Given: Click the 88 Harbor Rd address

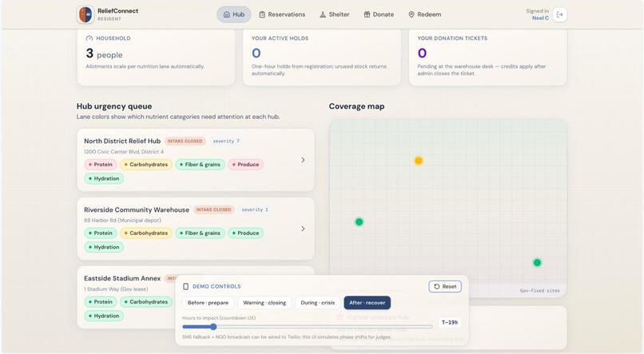Looking at the screenshot, I should coord(122,220).
